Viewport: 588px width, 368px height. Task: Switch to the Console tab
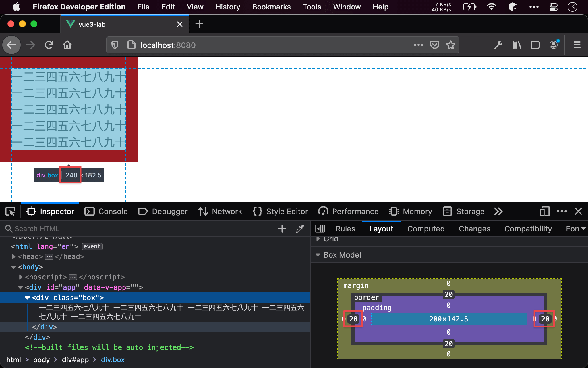pos(106,212)
